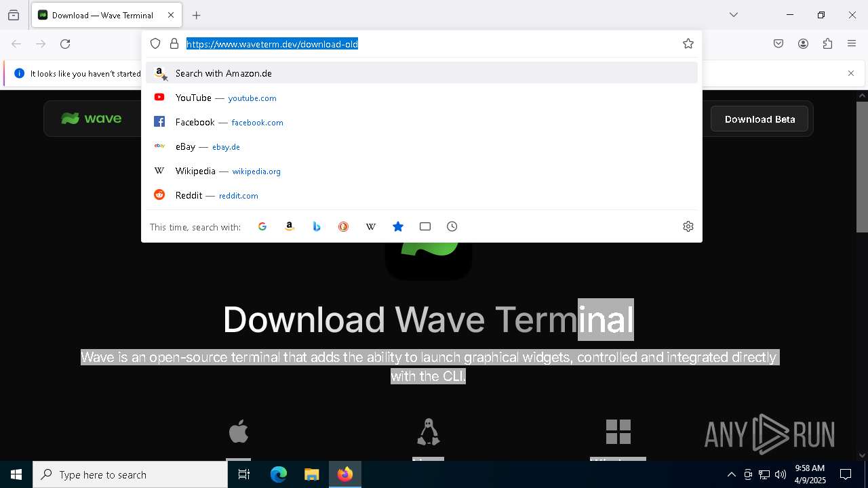Viewport: 868px width, 488px height.
Task: Search in open Tabs icon
Action: [425, 226]
